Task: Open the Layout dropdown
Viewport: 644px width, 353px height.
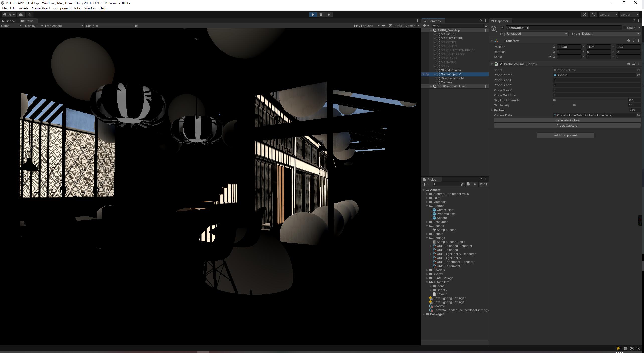Action: coord(629,15)
